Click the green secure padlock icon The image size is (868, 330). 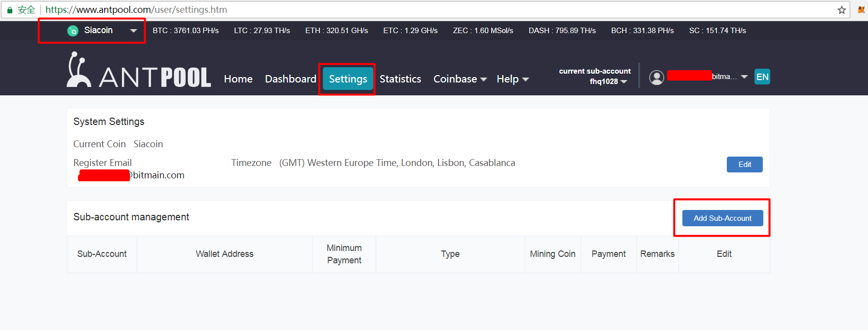tap(9, 10)
